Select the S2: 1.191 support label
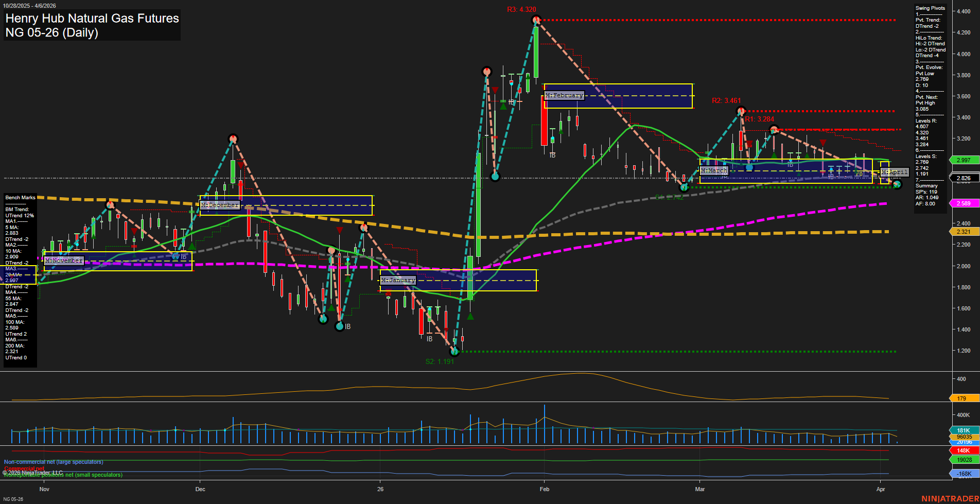The width and height of the screenshot is (980, 504). tap(440, 361)
